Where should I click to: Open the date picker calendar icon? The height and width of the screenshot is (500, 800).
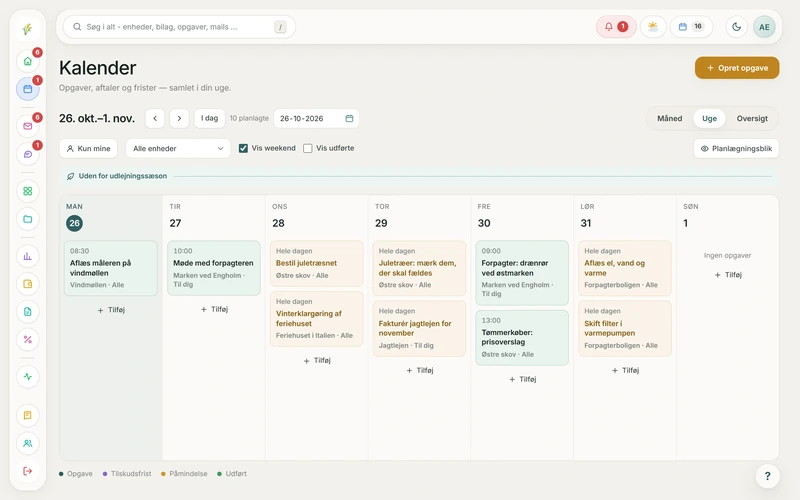click(x=349, y=118)
